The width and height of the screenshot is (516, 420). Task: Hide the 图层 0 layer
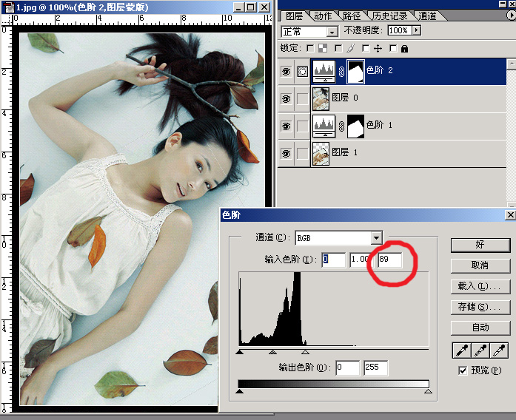click(x=286, y=98)
